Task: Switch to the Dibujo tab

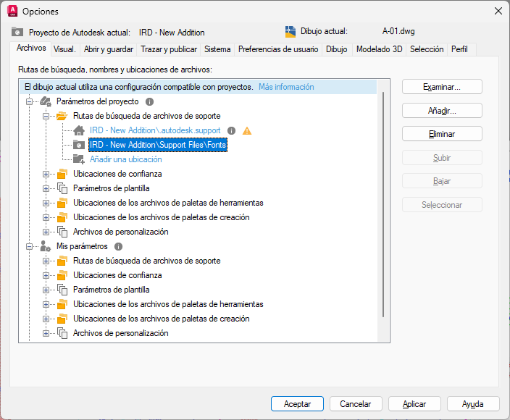Action: [337, 49]
